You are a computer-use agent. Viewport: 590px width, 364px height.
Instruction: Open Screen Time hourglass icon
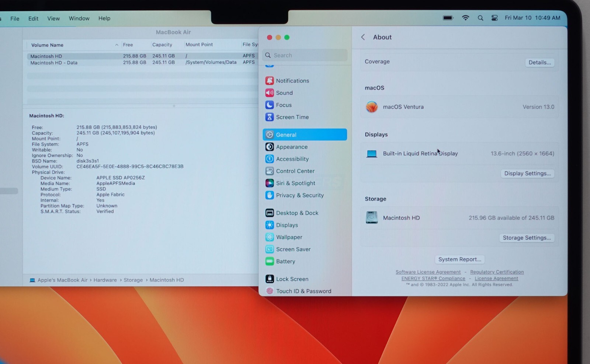[270, 117]
